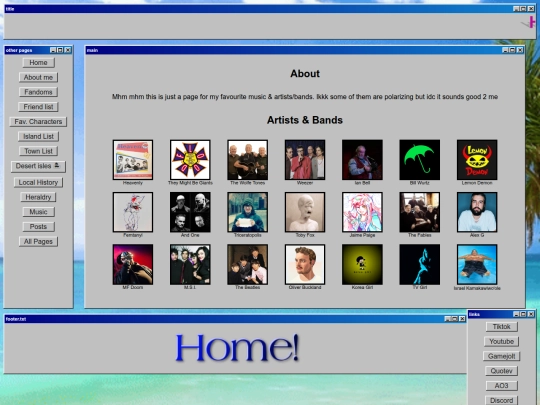Open the Friend list page

pyautogui.click(x=38, y=107)
